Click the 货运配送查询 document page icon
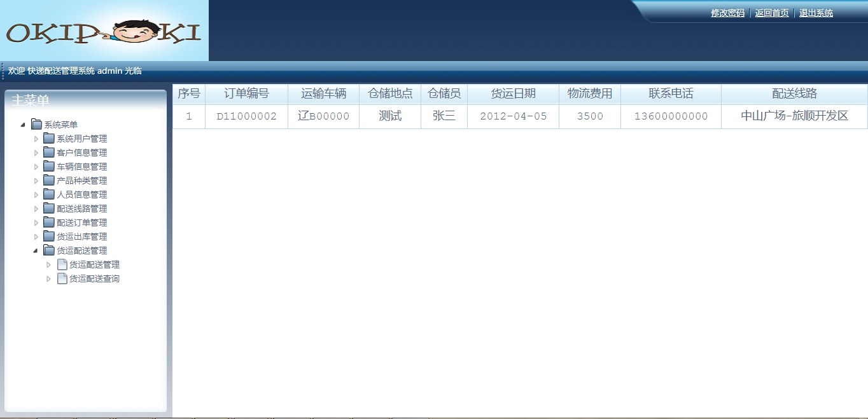This screenshot has height=419, width=868. [62, 278]
